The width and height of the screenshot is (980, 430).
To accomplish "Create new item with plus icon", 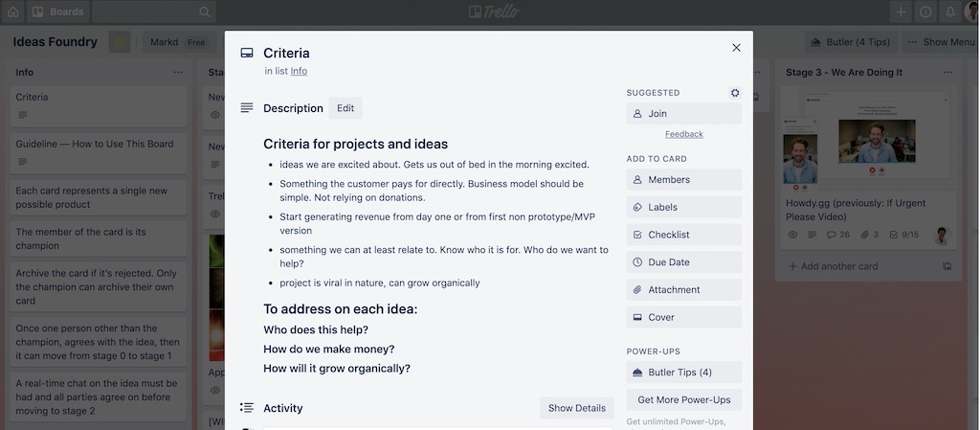I will (x=901, y=11).
